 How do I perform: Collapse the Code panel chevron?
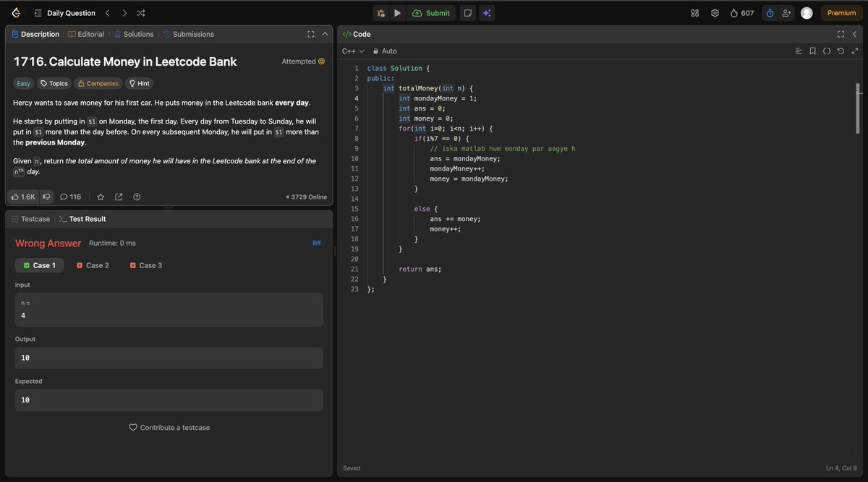[854, 34]
